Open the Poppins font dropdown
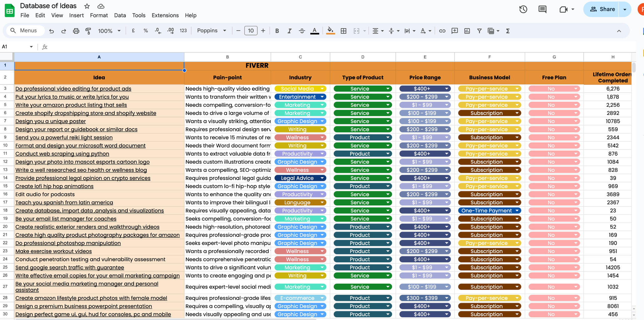Screen dimensions: 644x320 point(211,31)
